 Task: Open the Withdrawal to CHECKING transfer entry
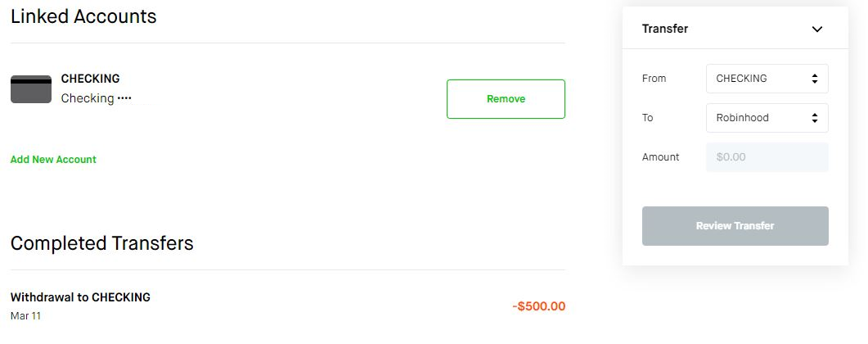click(288, 306)
